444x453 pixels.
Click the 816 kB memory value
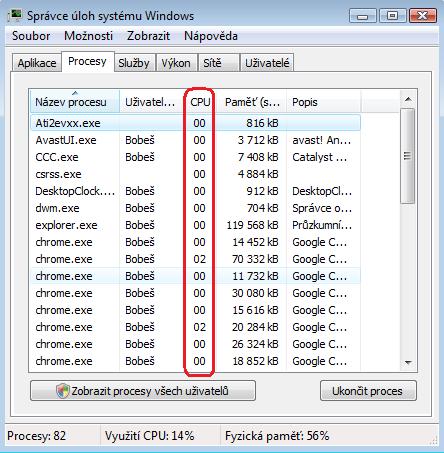pos(262,123)
